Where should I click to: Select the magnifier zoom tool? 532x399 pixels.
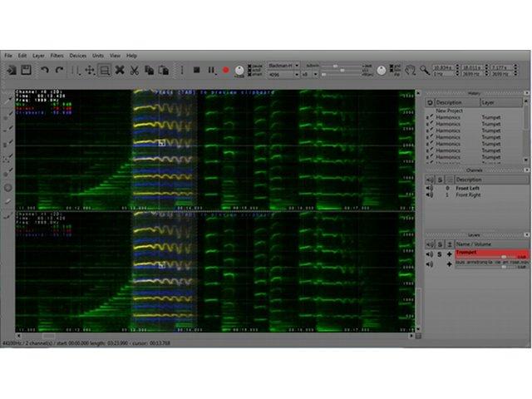(424, 71)
